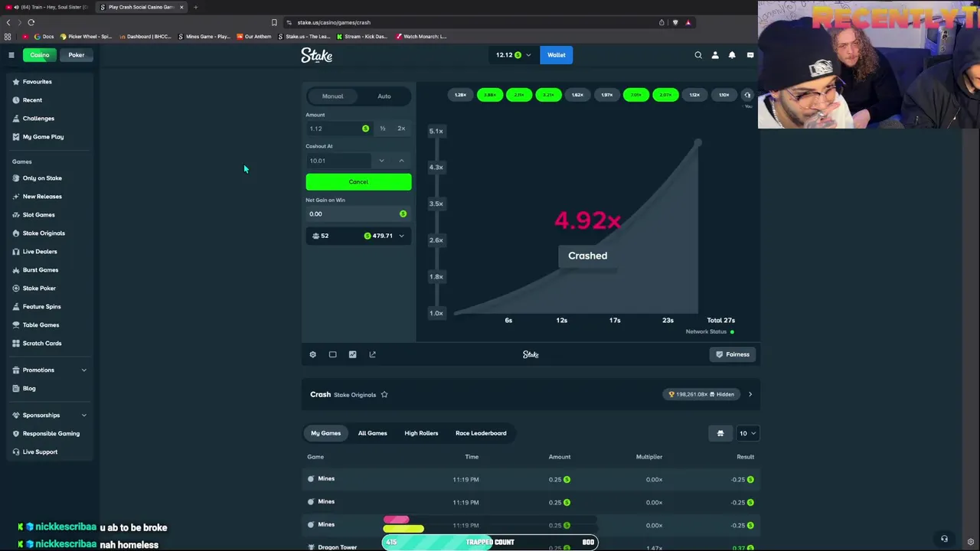Halve the bet amount
This screenshot has width=980, height=551.
[382, 129]
